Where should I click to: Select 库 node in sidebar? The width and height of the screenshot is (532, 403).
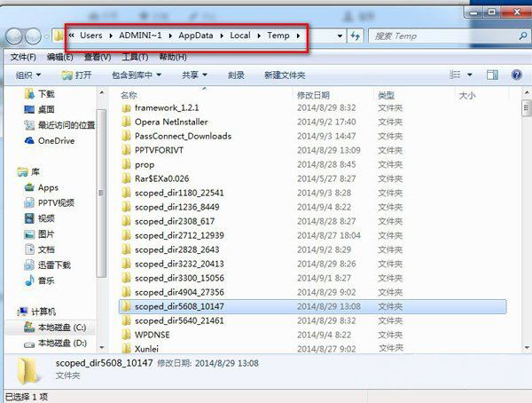click(x=28, y=172)
